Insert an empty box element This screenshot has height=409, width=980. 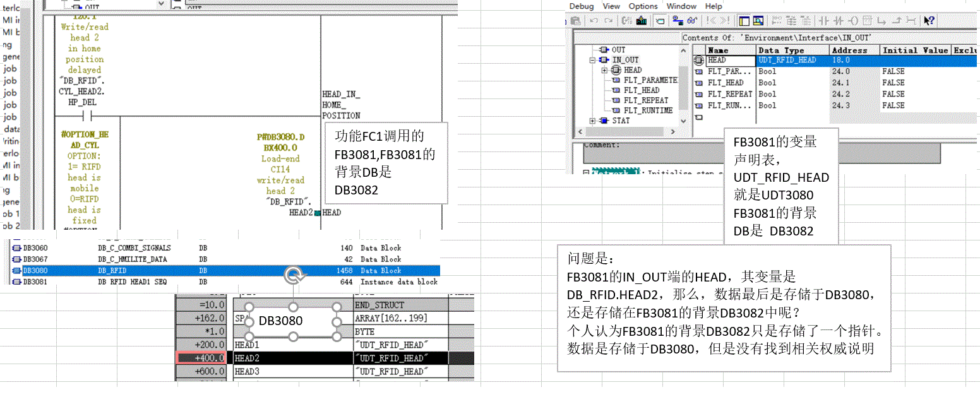point(868,21)
